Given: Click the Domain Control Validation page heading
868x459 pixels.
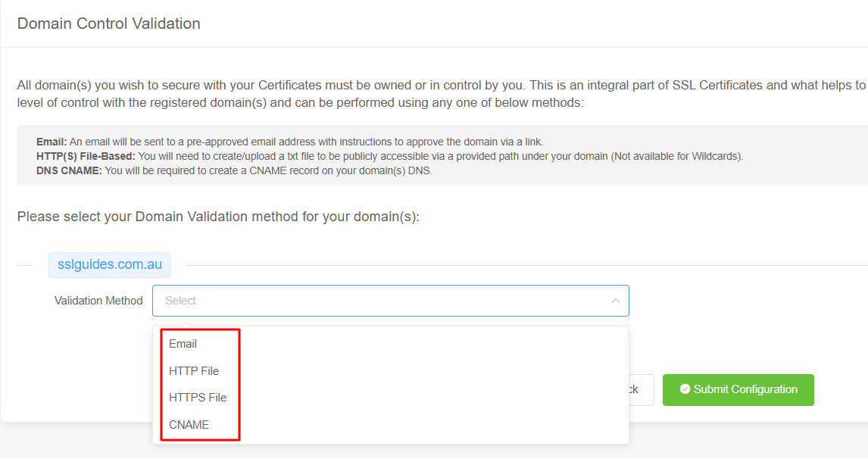Looking at the screenshot, I should pos(108,23).
